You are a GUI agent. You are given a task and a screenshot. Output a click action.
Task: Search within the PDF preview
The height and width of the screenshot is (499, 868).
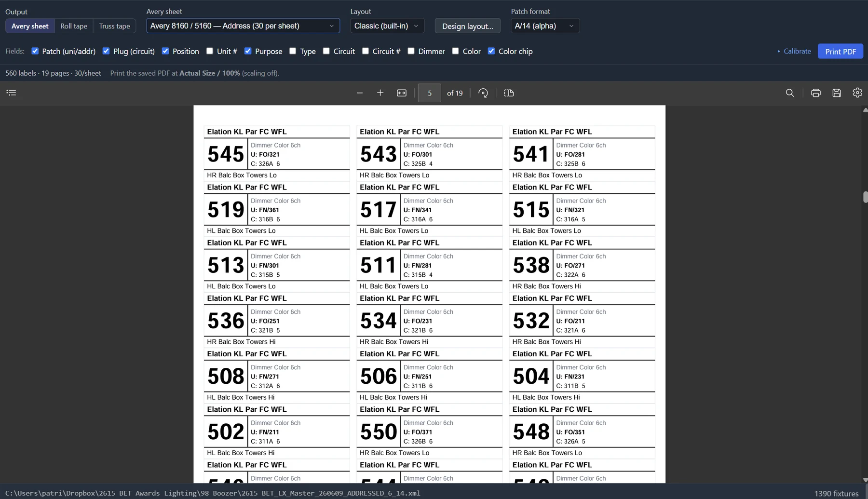coord(790,93)
